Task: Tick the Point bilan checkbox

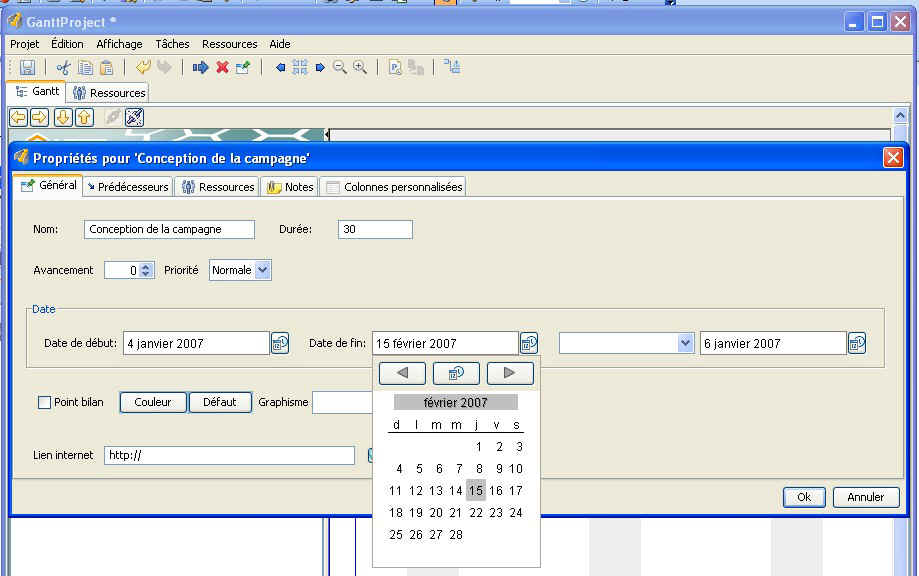Action: pyautogui.click(x=44, y=403)
